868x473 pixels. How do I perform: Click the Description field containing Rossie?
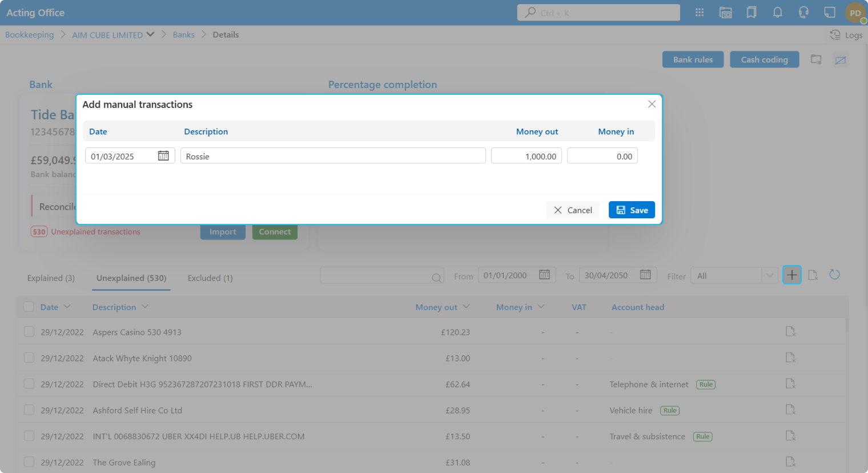pos(333,156)
